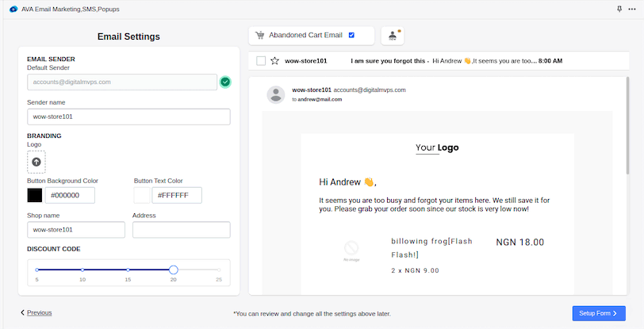
Task: Open the three-dot more options menu
Action: click(632, 9)
